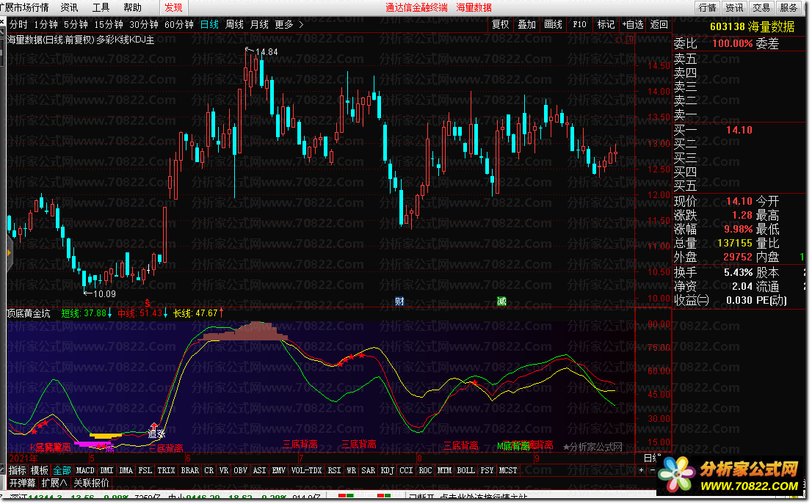Expand the 扩展∧ panel
This screenshot has height=504, width=812.
[x=54, y=483]
